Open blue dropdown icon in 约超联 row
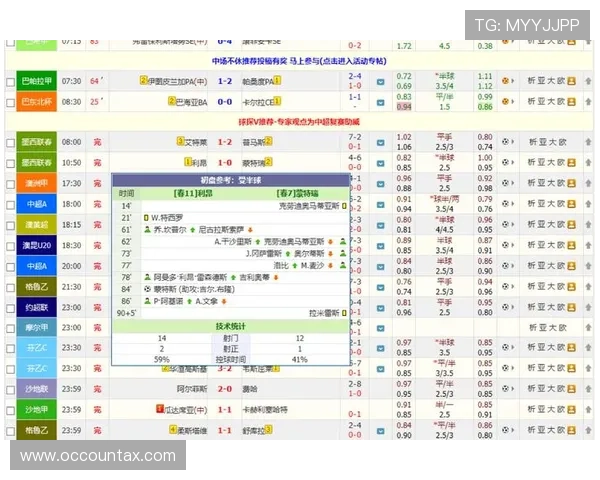 click(380, 308)
